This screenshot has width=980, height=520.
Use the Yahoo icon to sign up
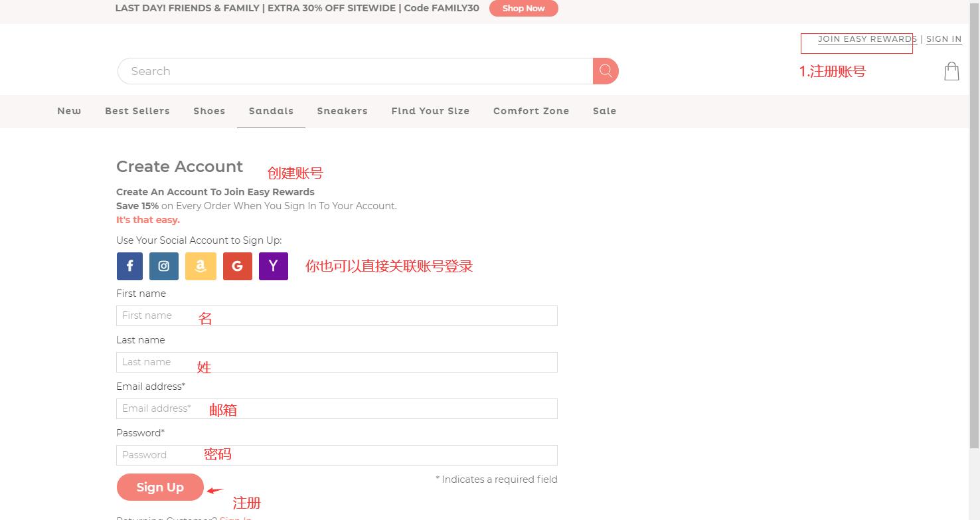coord(273,266)
